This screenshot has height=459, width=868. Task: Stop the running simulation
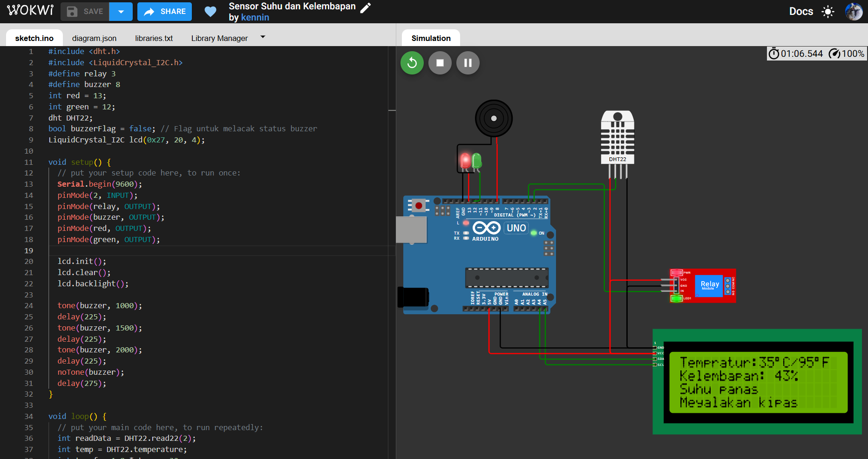[440, 63]
